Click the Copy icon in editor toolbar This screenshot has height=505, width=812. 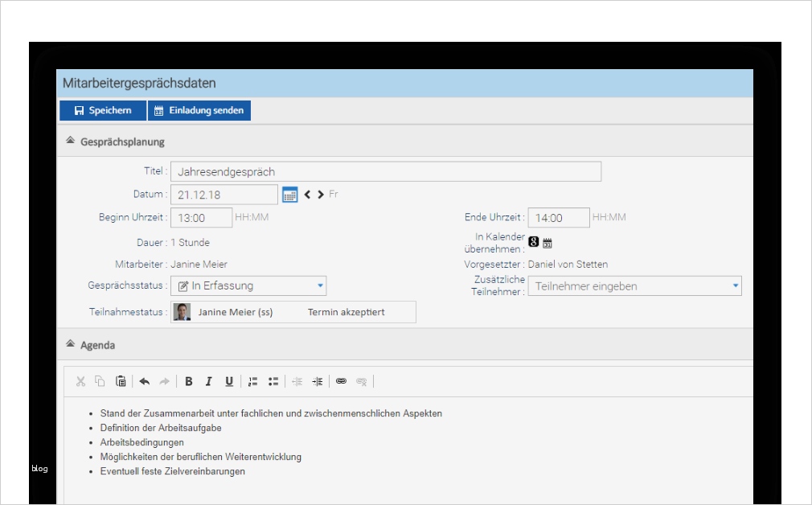[x=100, y=381]
